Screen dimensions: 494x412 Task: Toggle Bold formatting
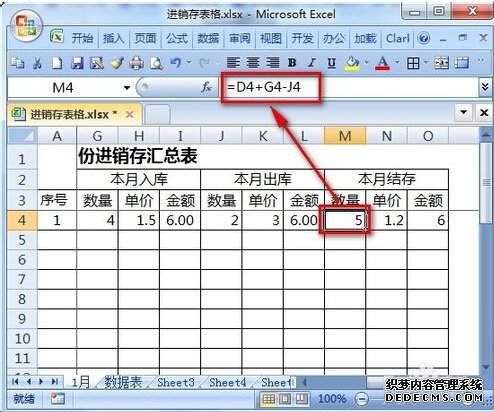point(292,63)
